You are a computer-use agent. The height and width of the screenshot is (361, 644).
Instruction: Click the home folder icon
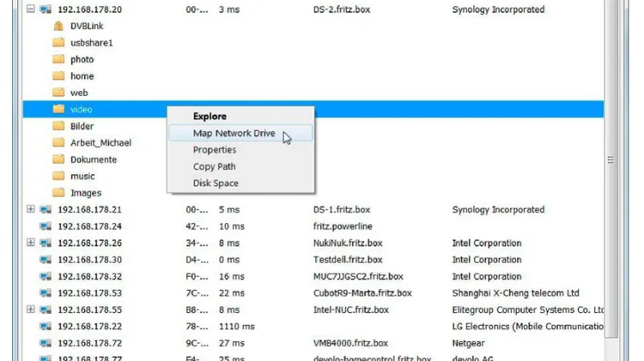[x=58, y=76]
